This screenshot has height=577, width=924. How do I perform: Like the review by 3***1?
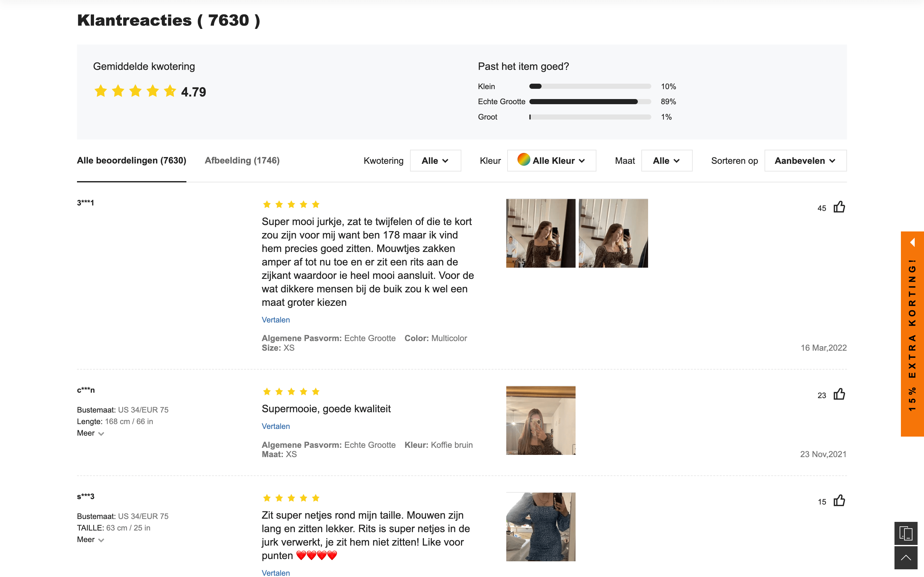pyautogui.click(x=839, y=207)
